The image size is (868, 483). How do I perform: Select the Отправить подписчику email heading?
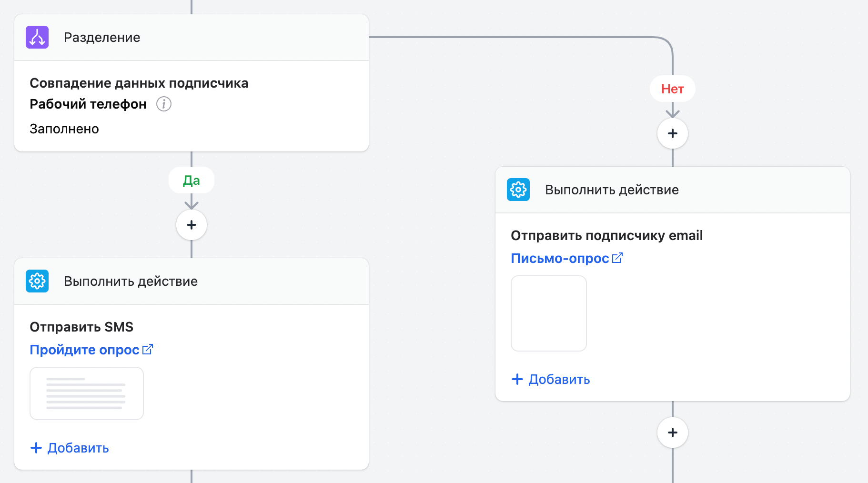click(x=606, y=235)
